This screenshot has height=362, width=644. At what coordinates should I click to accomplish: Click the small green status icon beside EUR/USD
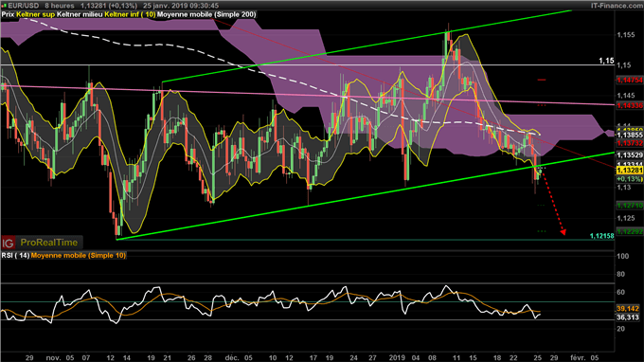(x=5, y=6)
